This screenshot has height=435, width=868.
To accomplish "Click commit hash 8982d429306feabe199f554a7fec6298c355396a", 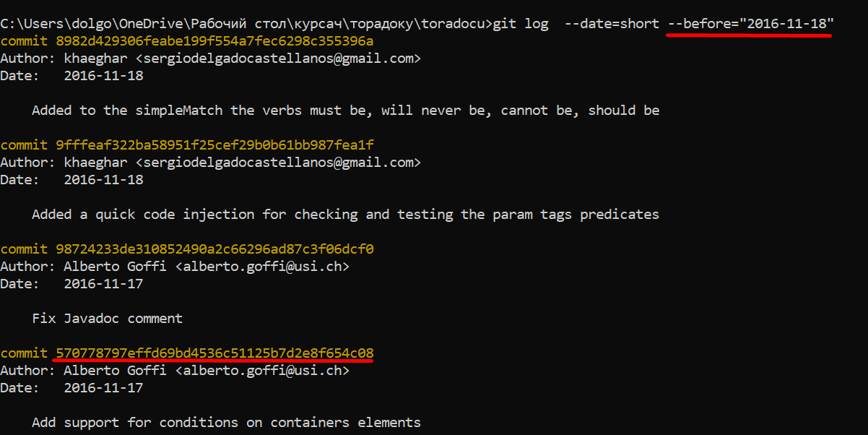I will [214, 41].
